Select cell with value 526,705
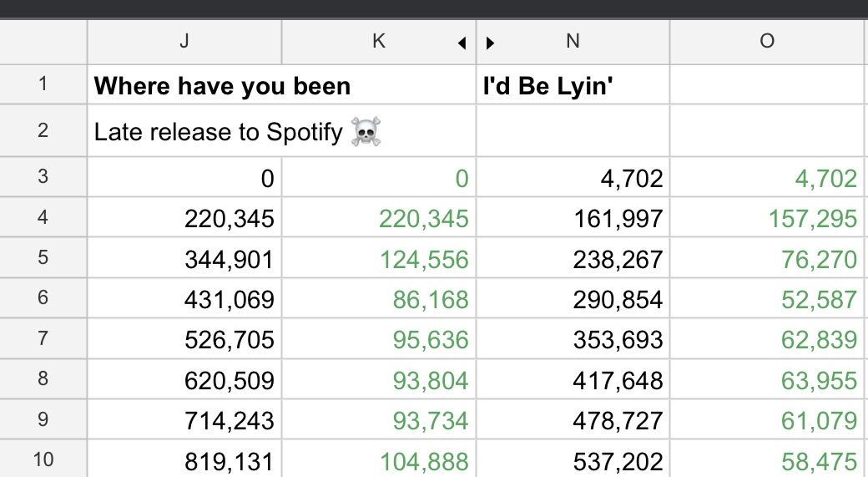Viewport: 868px width, 477px height. 184,338
